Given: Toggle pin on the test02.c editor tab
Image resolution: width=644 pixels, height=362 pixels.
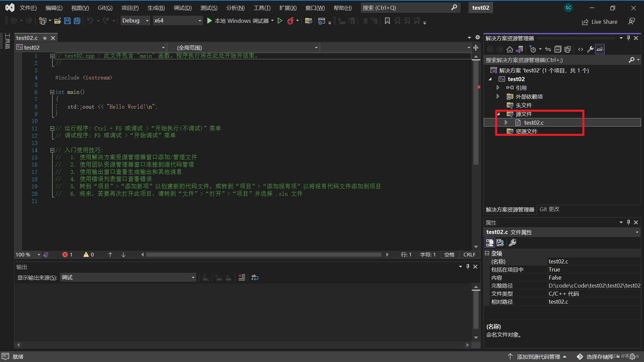Looking at the screenshot, I should [x=45, y=38].
